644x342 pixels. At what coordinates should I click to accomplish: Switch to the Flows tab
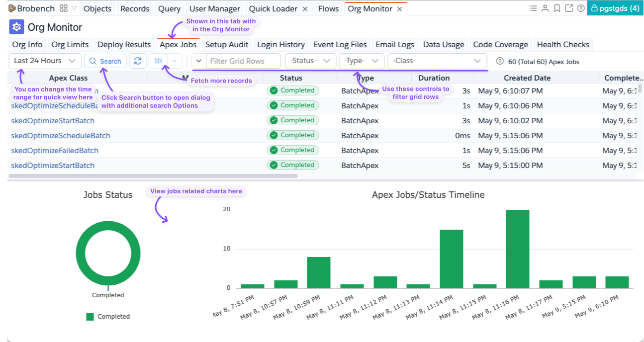tap(328, 9)
